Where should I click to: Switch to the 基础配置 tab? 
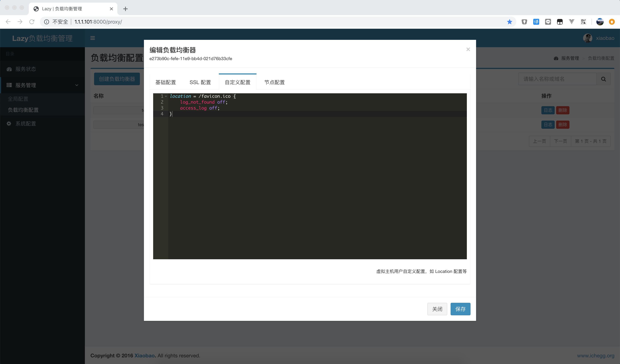(x=166, y=82)
